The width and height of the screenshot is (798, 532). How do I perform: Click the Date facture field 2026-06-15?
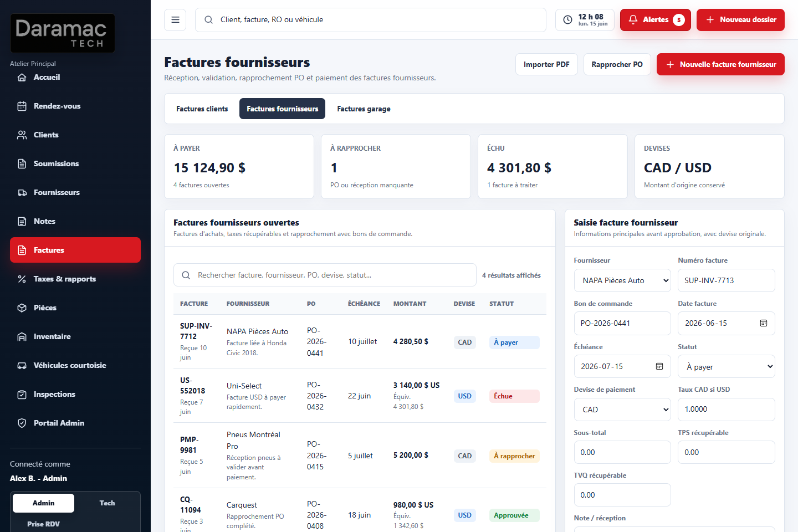727,323
